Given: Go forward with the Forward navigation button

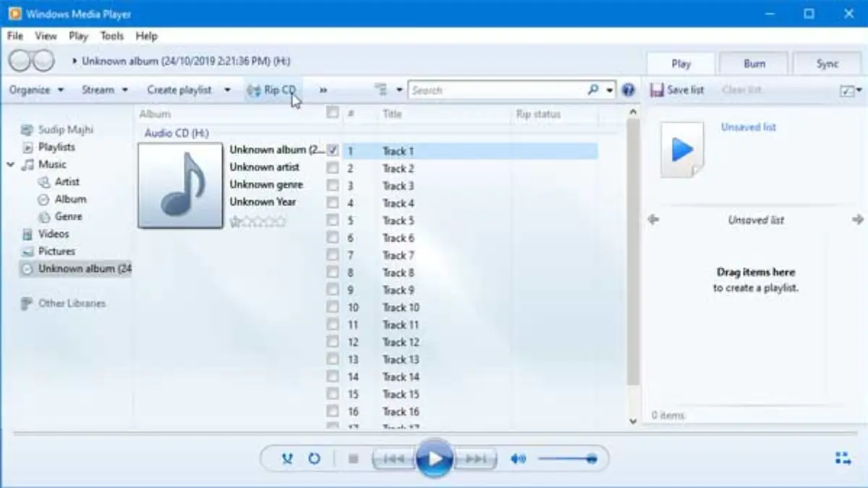Looking at the screenshot, I should point(43,61).
